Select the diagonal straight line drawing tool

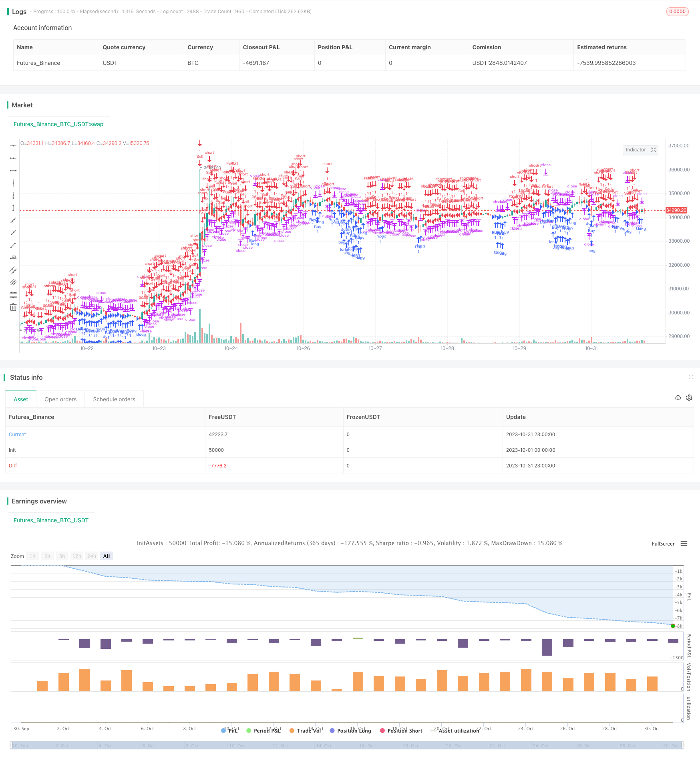click(x=13, y=220)
